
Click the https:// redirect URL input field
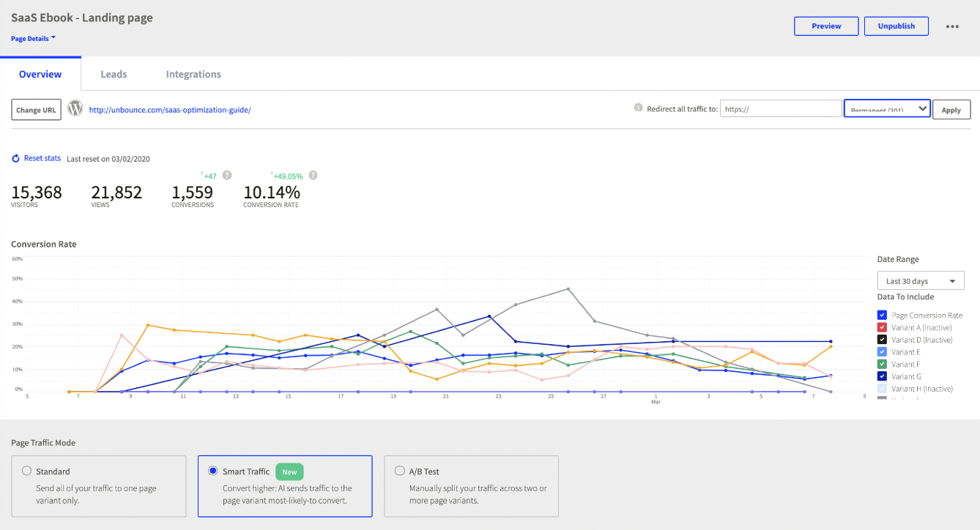coord(780,108)
